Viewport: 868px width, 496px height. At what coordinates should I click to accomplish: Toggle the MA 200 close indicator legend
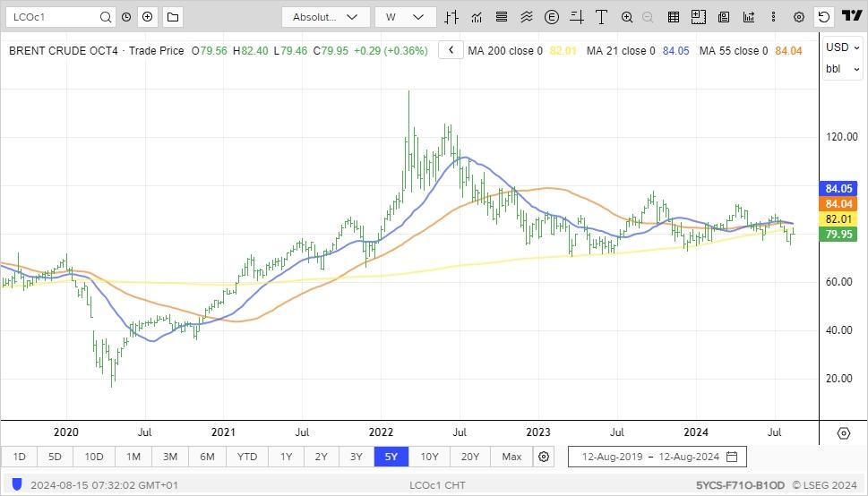pyautogui.click(x=504, y=51)
